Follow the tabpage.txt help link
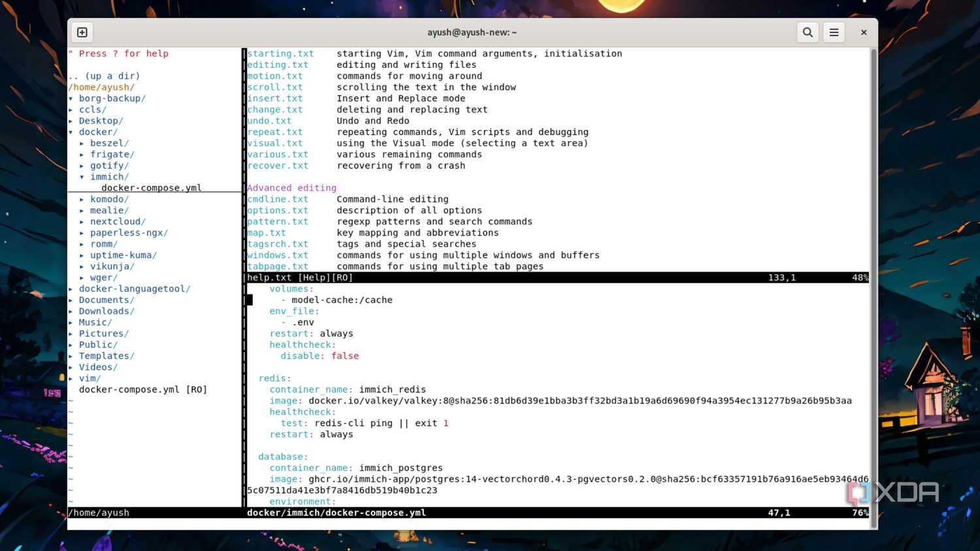980x551 pixels. click(278, 266)
